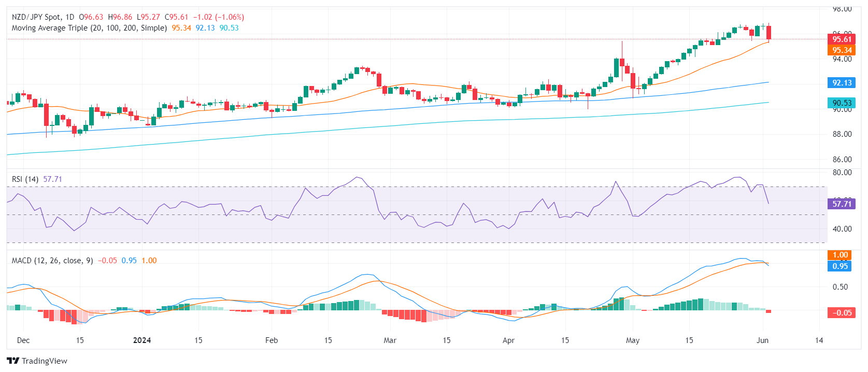Screen dimensions: 868x372
Task: Select the NZD/JPY Spot chart title
Action: coord(44,17)
